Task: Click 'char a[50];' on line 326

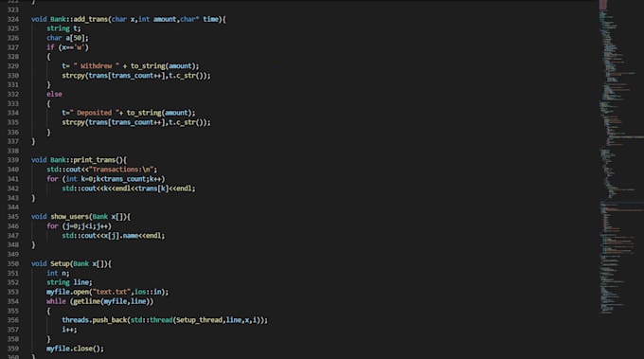Action: pyautogui.click(x=67, y=38)
